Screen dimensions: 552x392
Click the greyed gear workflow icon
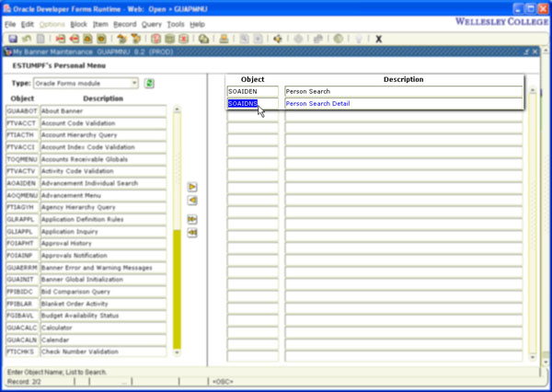coord(298,39)
